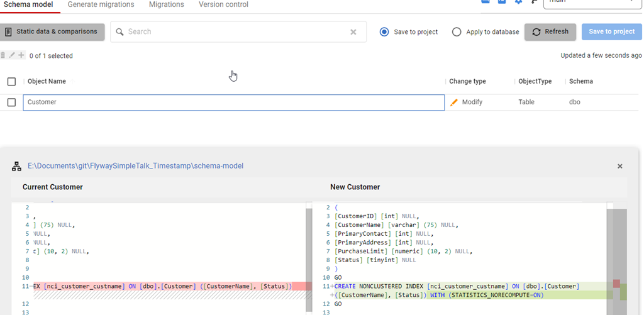Toggle the select-all checkbox in header
The image size is (644, 315).
(11, 81)
